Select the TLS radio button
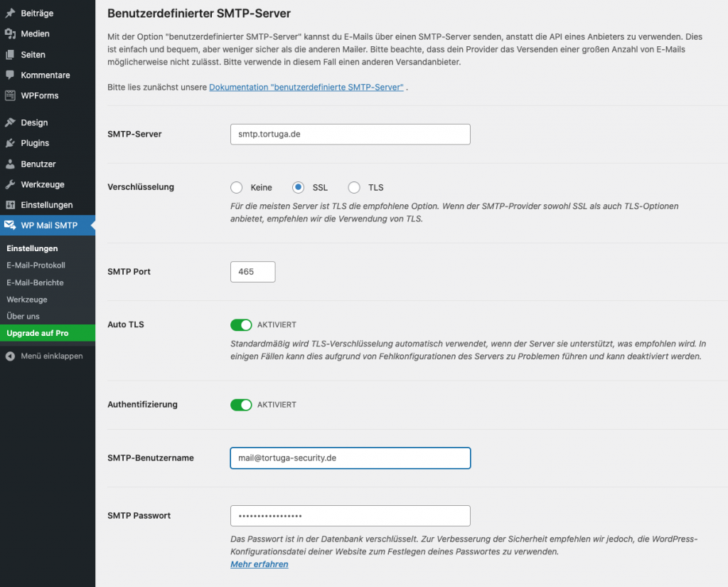 (x=353, y=187)
